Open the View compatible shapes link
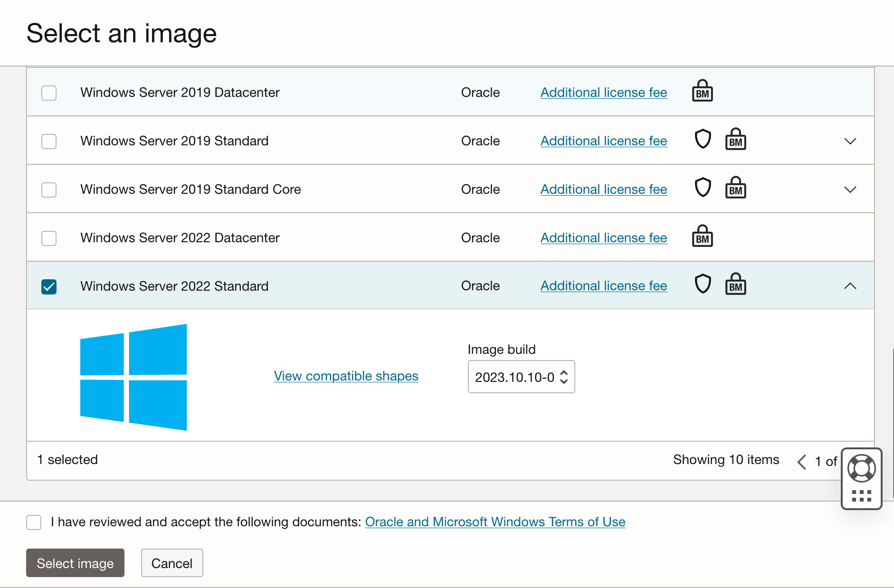The height and width of the screenshot is (588, 894). coord(346,376)
